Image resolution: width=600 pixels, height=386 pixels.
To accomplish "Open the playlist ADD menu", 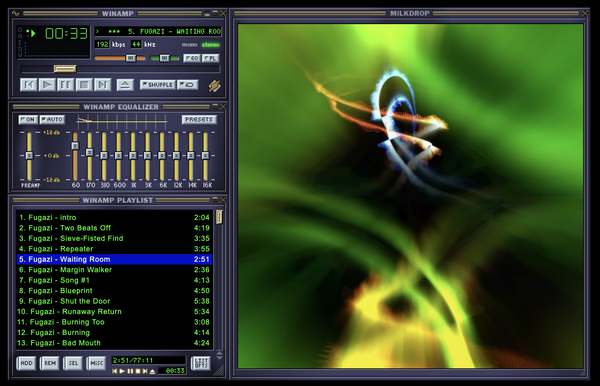I will 26,363.
